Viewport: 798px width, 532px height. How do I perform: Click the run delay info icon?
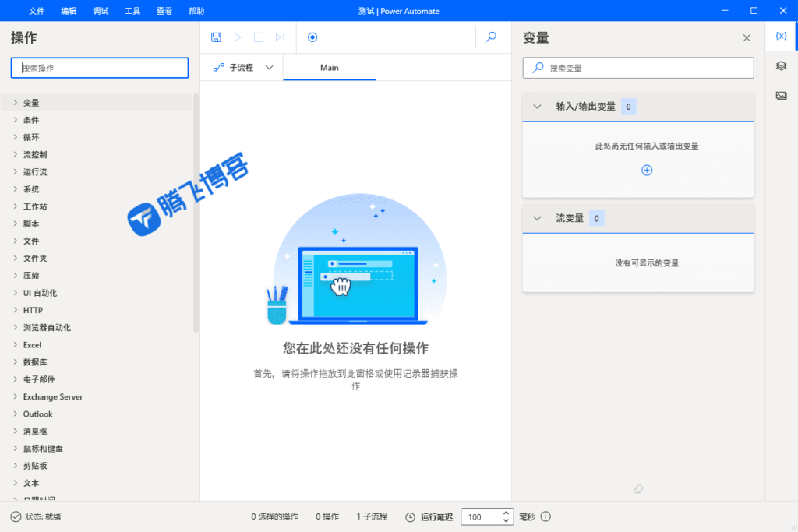point(546,516)
